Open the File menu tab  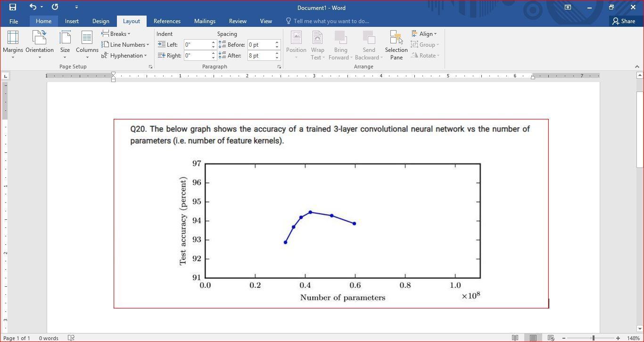(14, 21)
